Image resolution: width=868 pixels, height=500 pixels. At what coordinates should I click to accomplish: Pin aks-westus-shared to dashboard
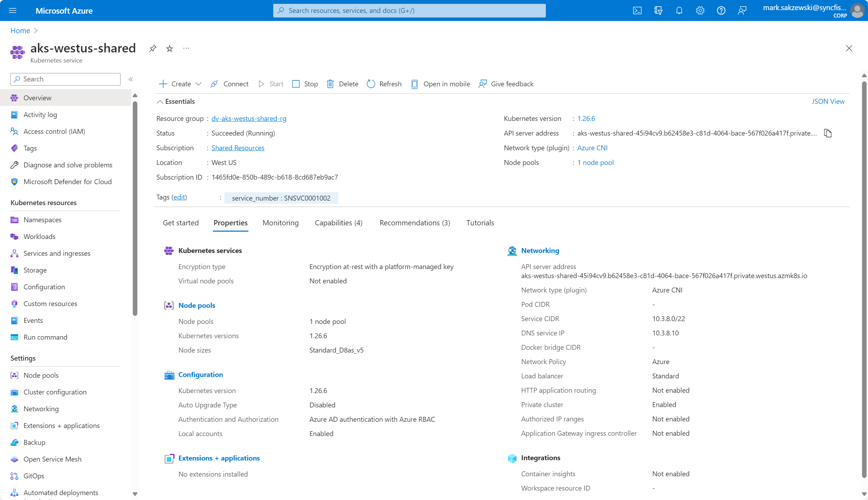(x=153, y=48)
